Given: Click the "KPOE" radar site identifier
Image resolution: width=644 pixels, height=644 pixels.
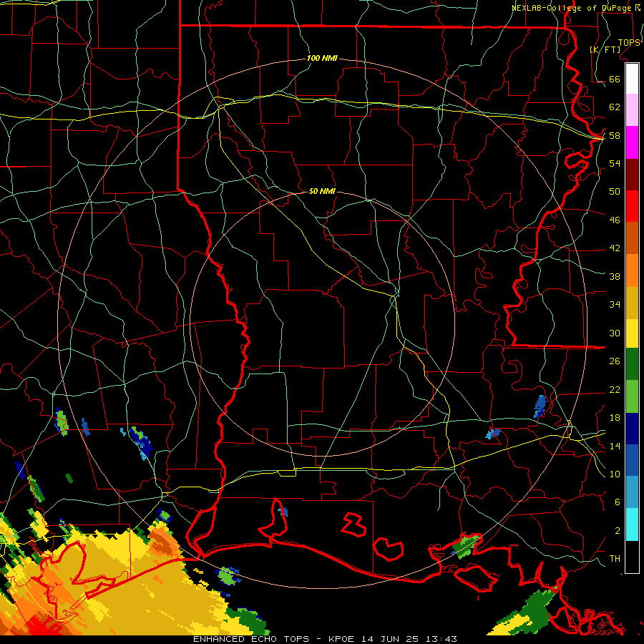Looking at the screenshot, I should pyautogui.click(x=343, y=639).
